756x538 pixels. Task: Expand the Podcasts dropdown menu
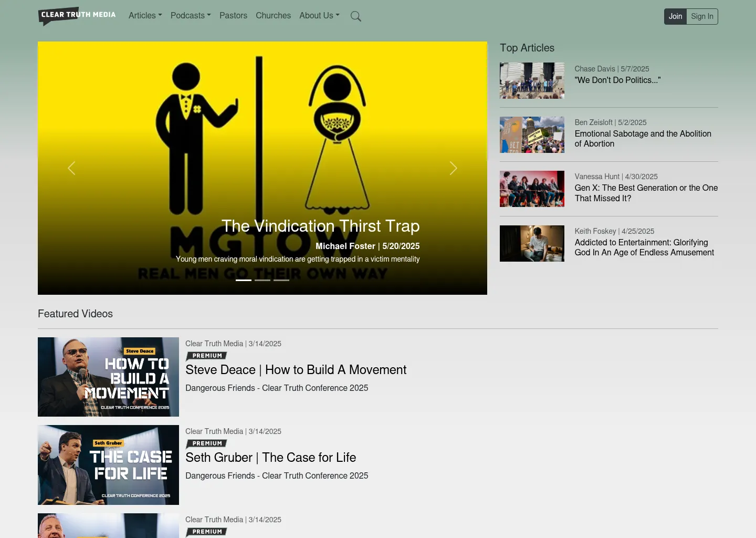[x=191, y=16]
